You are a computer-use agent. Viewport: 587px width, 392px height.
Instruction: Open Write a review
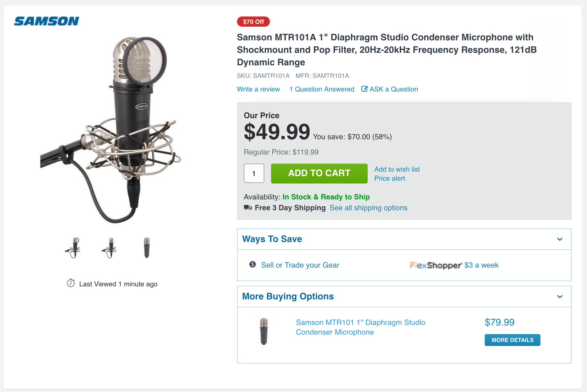click(x=258, y=89)
